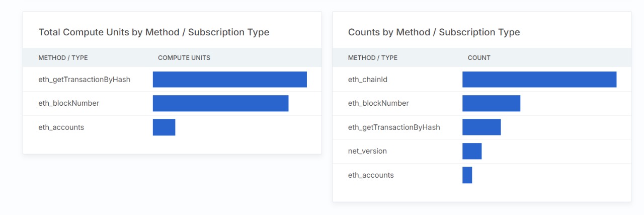Click the Counts by Method panel title
The image size is (644, 215).
point(434,32)
